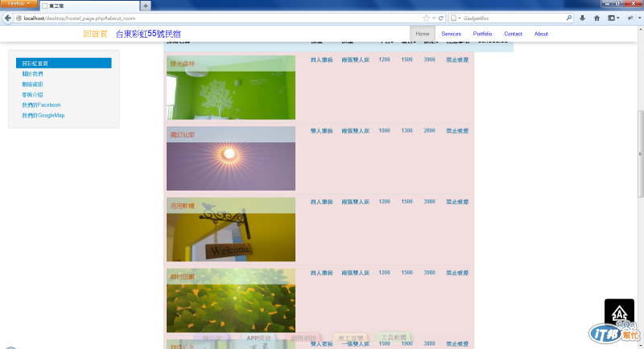Click the 鄉村田園 leaf-pattern photo
644x349 pixels.
point(231,300)
